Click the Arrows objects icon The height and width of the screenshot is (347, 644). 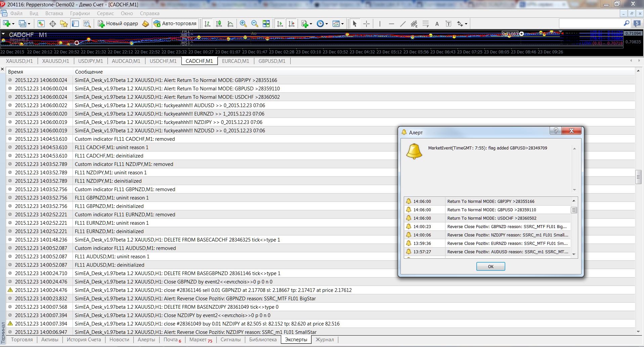[x=460, y=24]
